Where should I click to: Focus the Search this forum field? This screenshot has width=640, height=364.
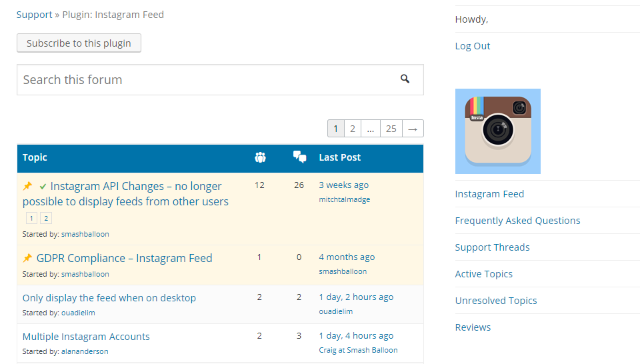(x=200, y=80)
